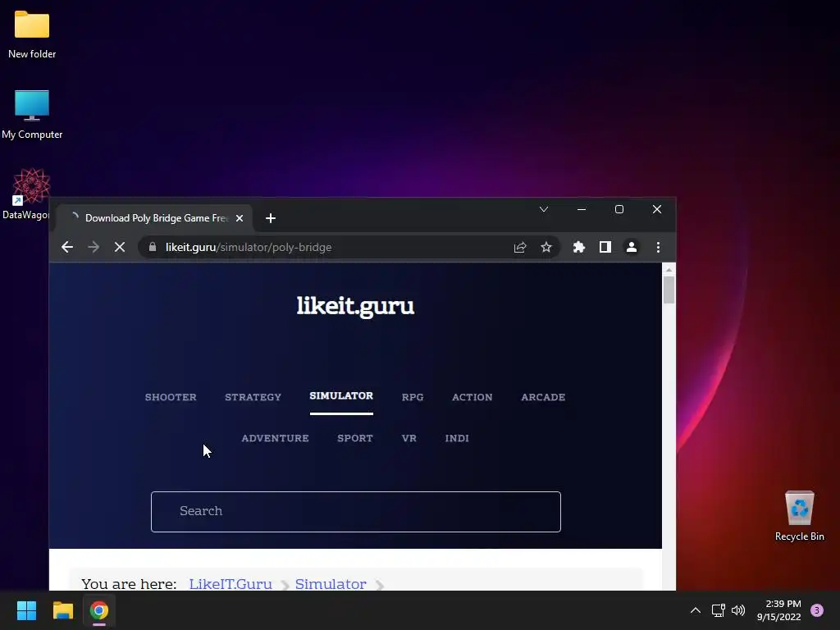Share this page using the share icon
This screenshot has height=630, width=840.
(519, 247)
